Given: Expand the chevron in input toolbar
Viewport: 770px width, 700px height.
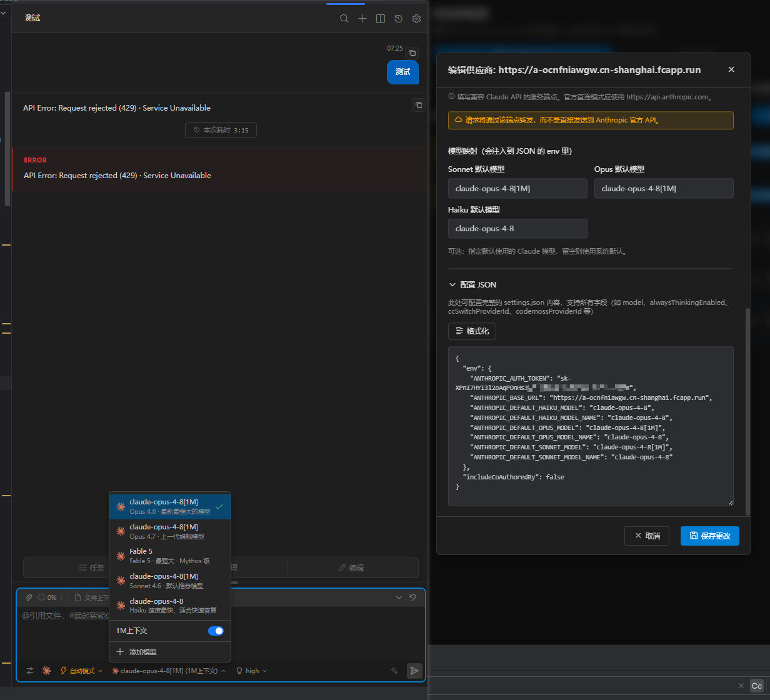Looking at the screenshot, I should (399, 597).
